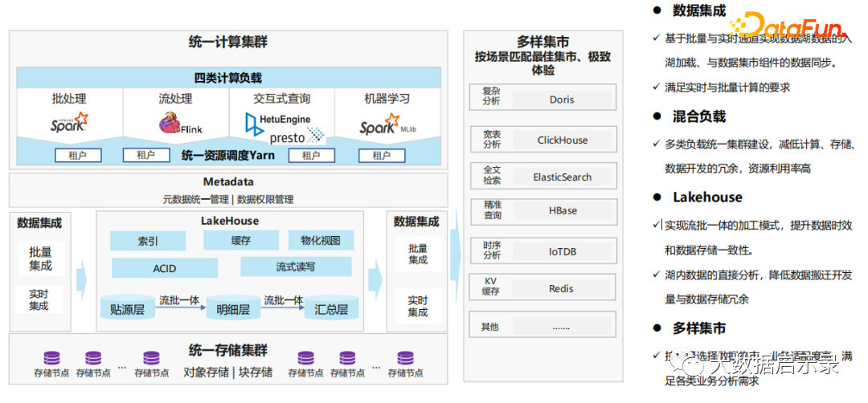The width and height of the screenshot is (868, 403).
Task: Select the ACID block
Action: pos(165,268)
